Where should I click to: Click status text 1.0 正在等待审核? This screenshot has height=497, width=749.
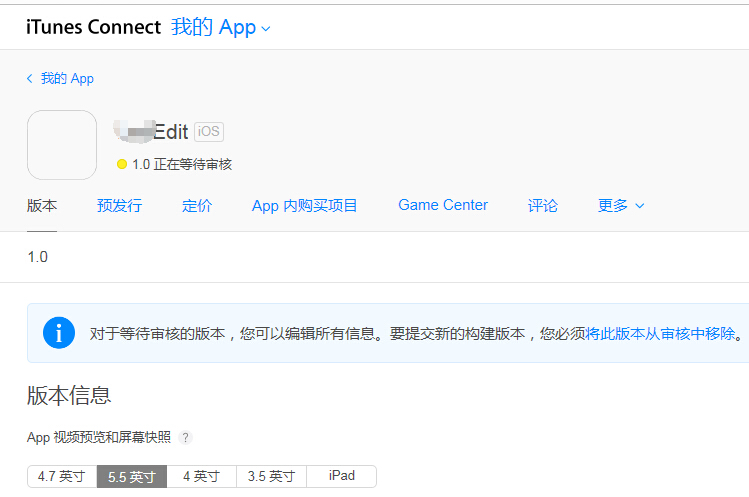182,164
